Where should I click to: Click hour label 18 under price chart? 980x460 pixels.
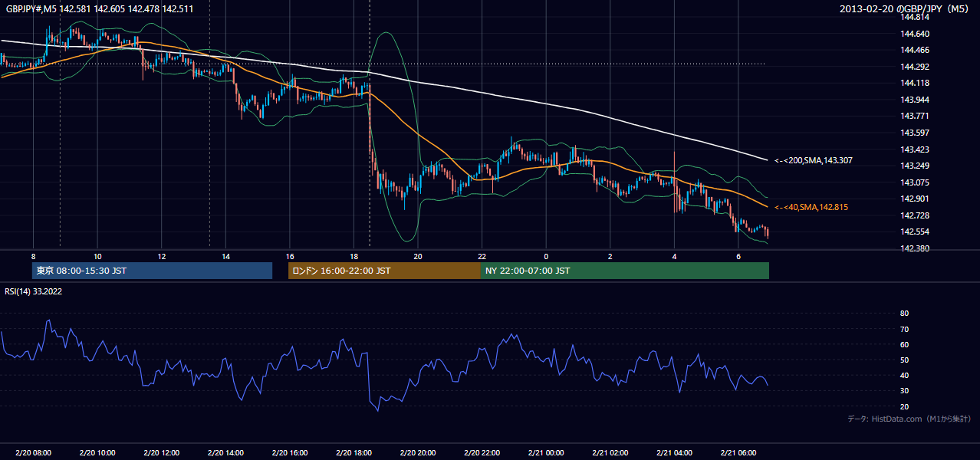pyautogui.click(x=354, y=256)
